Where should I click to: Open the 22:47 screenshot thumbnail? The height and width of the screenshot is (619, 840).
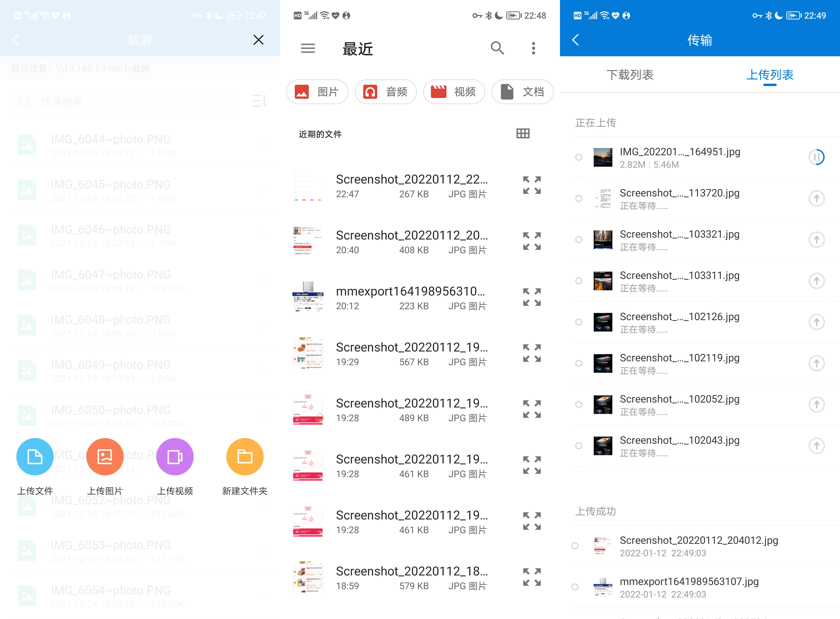point(307,186)
